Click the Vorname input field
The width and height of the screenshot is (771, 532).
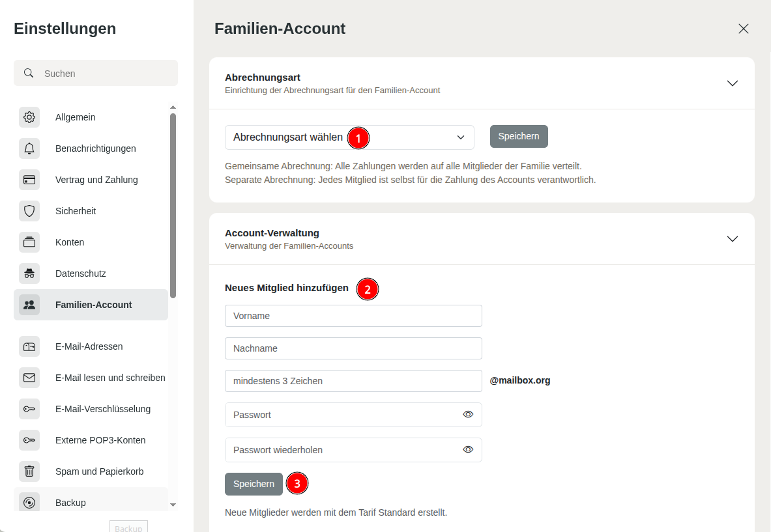tap(353, 316)
